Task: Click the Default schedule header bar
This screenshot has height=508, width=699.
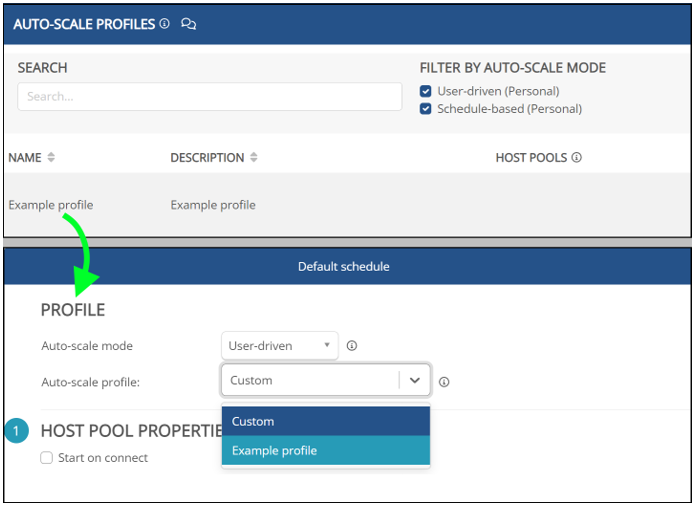Action: pos(343,266)
